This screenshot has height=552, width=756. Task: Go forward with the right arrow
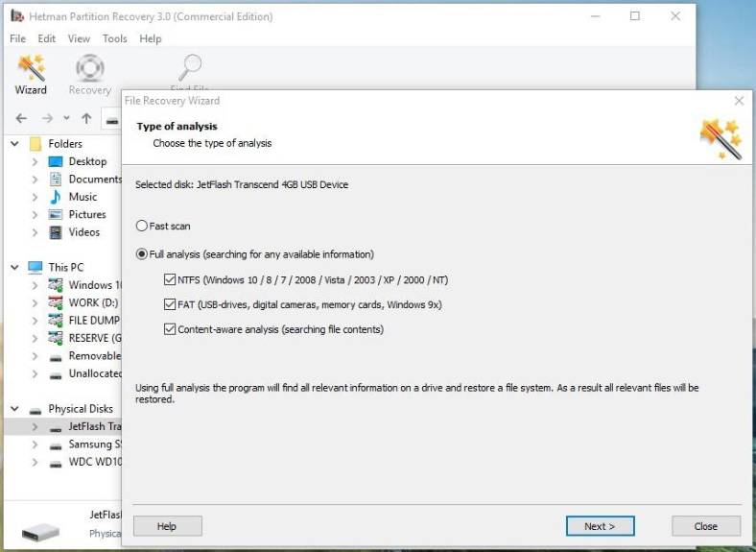pos(47,118)
